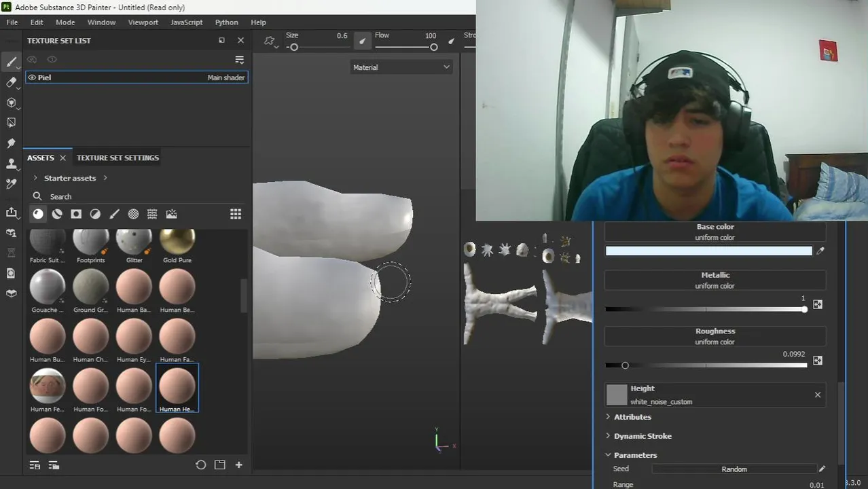This screenshot has width=868, height=489.
Task: Open the Material channel dropdown in viewport
Action: tap(401, 67)
